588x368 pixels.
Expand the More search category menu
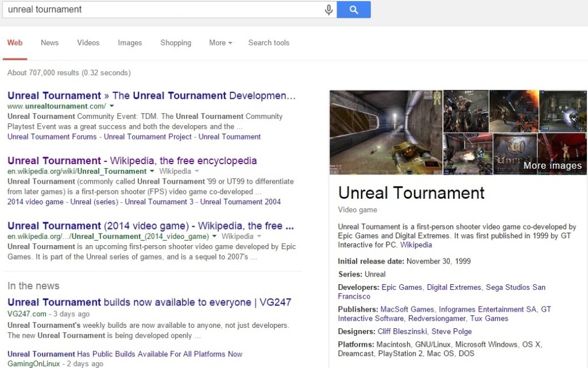point(220,42)
